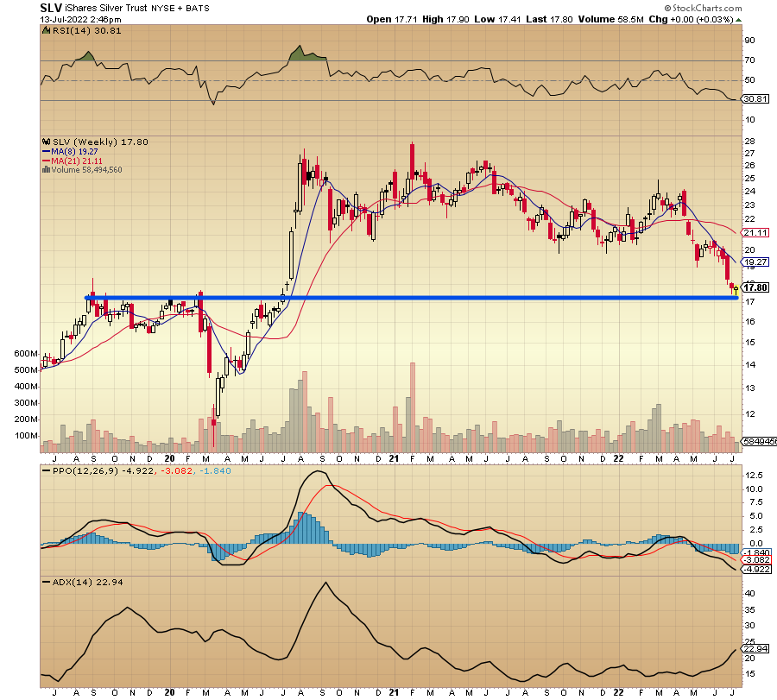
Task: Click the RSI indicator legend icon
Action: pos(46,31)
